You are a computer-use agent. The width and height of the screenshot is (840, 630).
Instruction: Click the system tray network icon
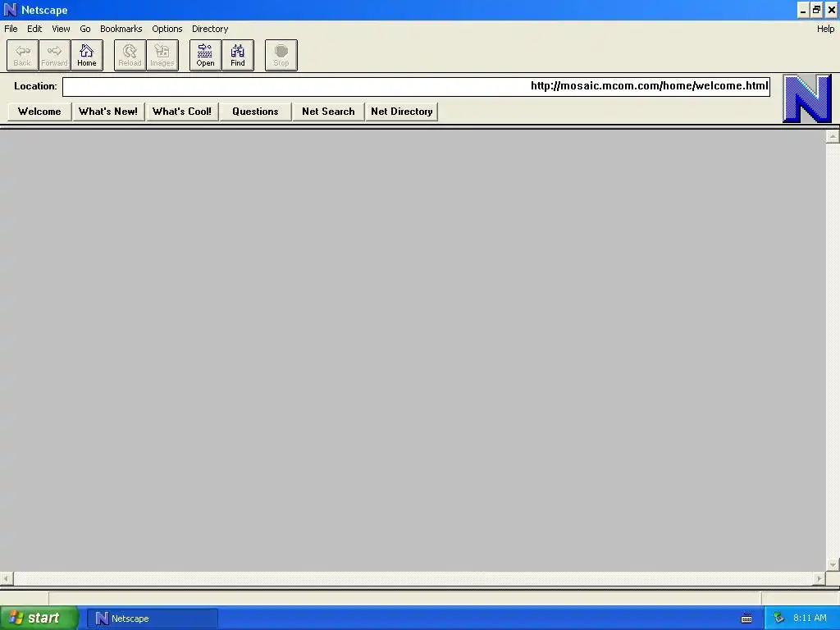click(778, 619)
